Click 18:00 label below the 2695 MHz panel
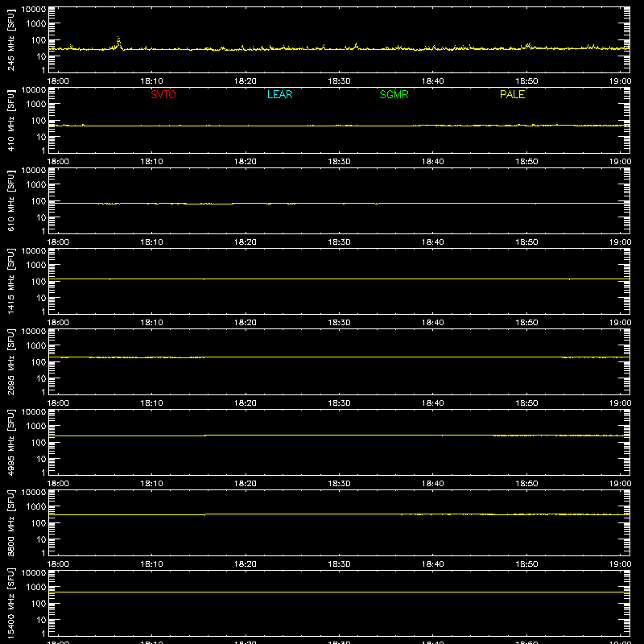The width and height of the screenshot is (644, 644). coord(58,403)
